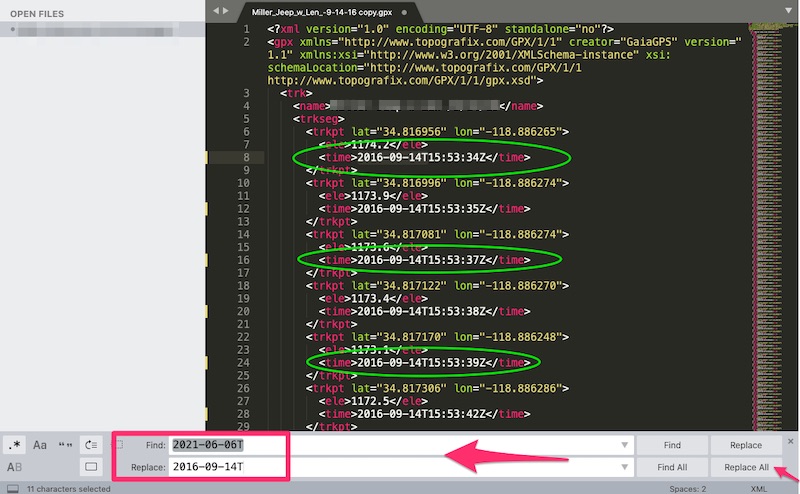Toggle case sensitive matching (Aa)
Screen dimensions: 800x494
40,445
